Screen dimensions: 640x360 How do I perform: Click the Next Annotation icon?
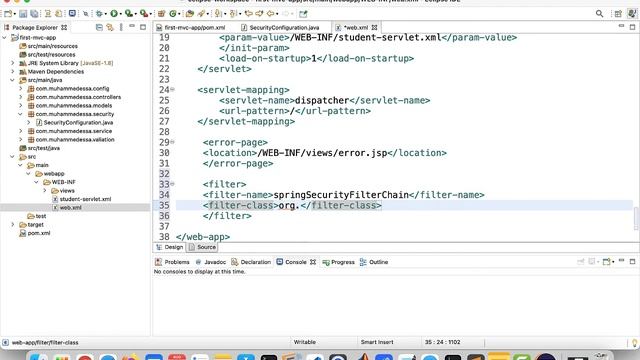pyautogui.click(x=218, y=14)
